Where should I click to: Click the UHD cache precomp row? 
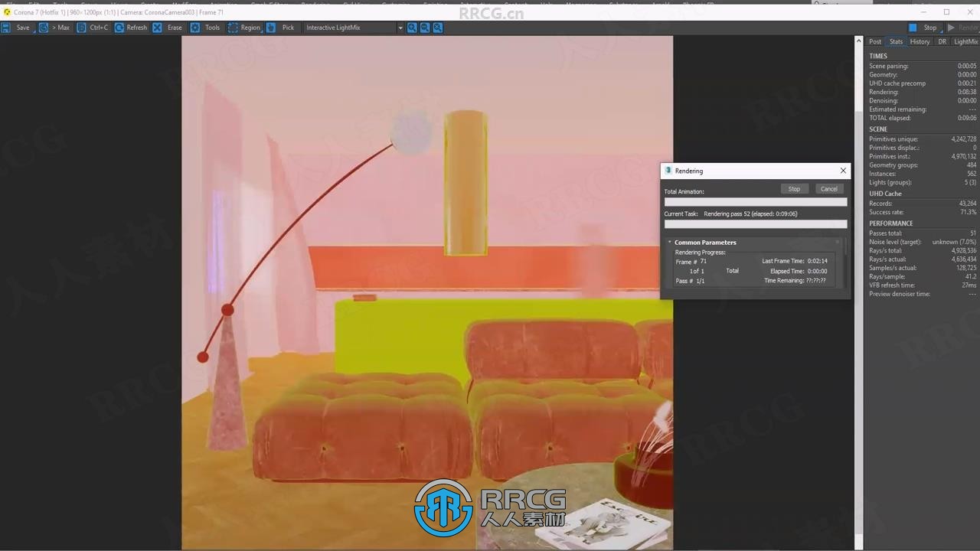(x=923, y=83)
